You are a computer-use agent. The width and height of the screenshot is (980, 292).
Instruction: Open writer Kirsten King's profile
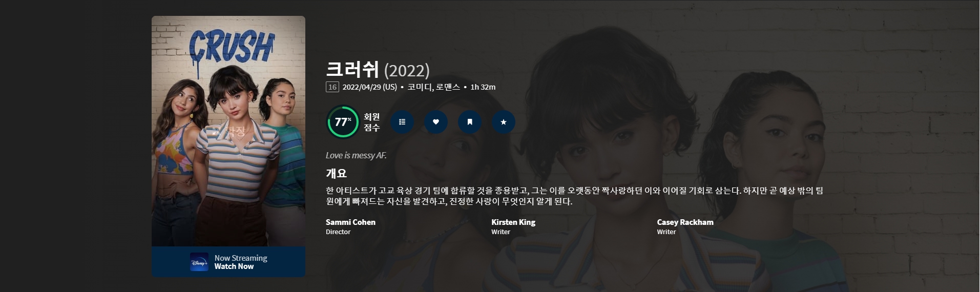(513, 222)
